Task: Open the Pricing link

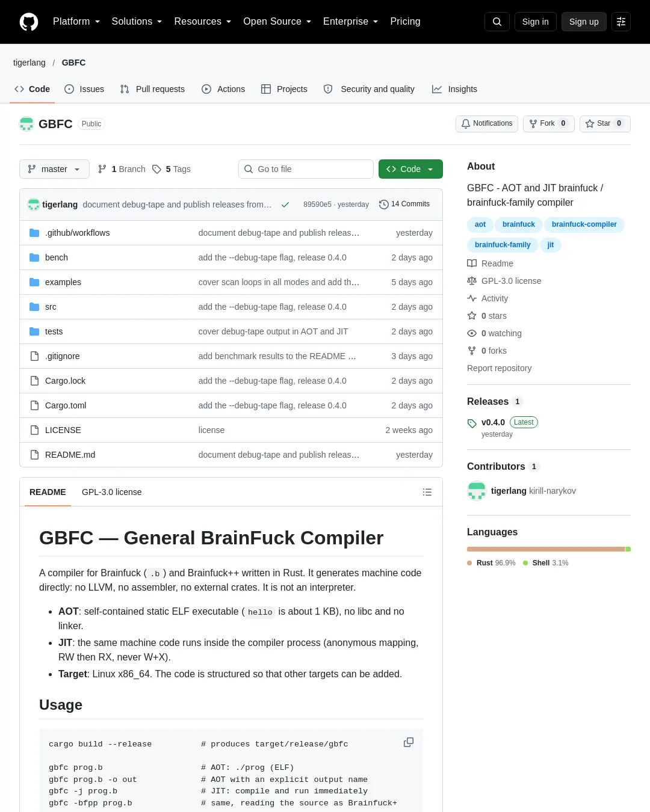Action: point(405,22)
